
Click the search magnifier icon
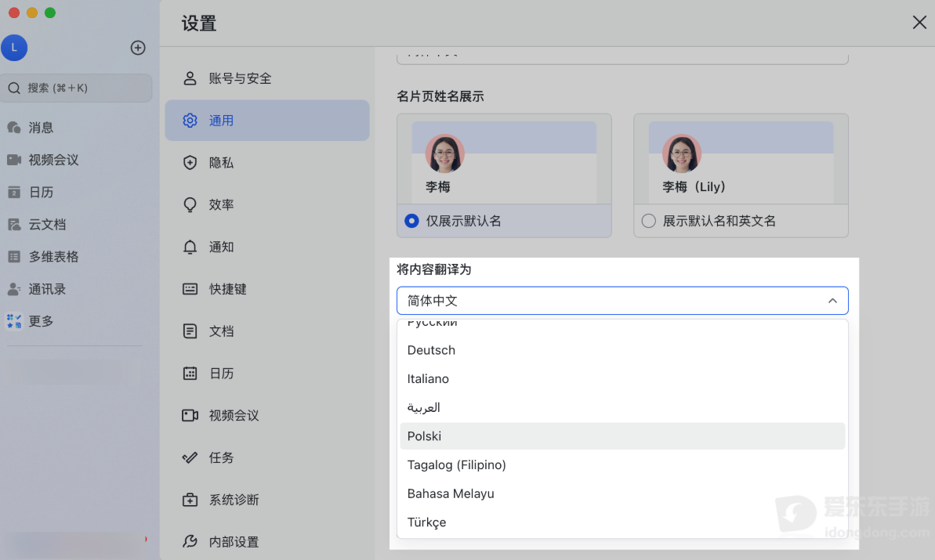pyautogui.click(x=14, y=89)
